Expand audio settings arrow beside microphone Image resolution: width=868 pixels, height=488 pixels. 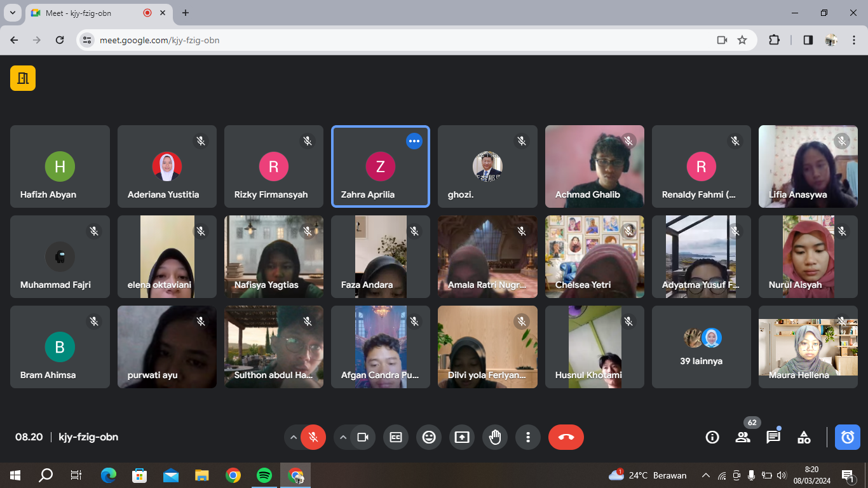coord(294,437)
